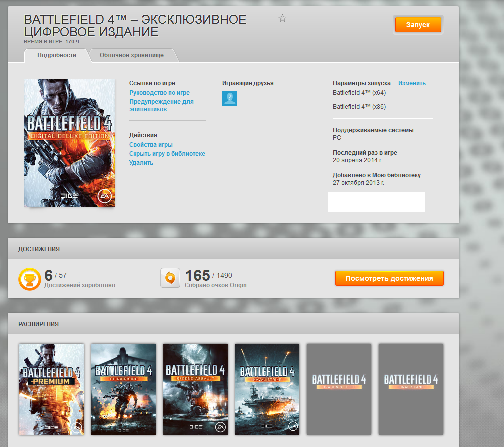
Task: Click ВРЕМЯ В ИГРЕ: 170 ч. text
Action: (x=52, y=42)
